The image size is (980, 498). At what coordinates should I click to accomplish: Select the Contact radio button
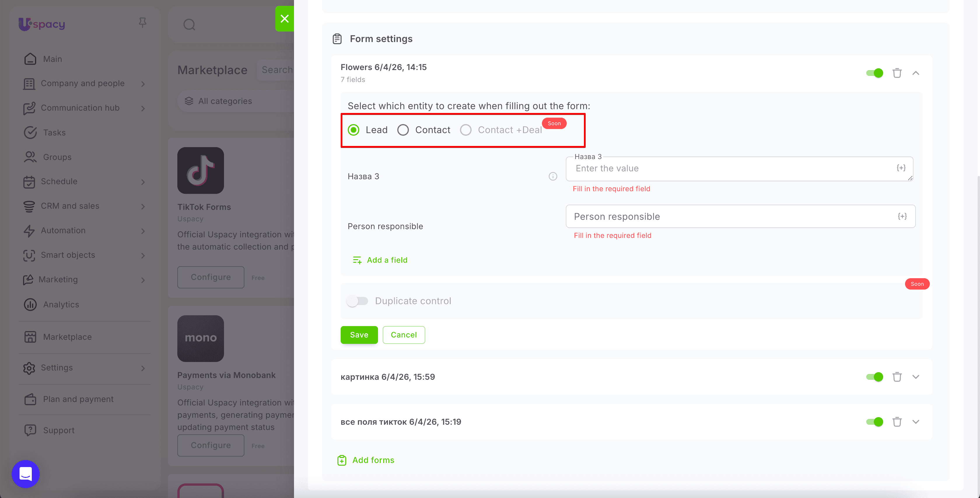403,130
